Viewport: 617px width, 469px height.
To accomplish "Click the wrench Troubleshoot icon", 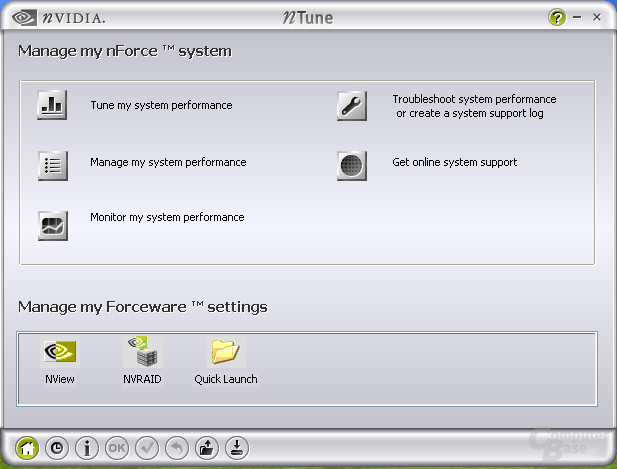I will click(352, 105).
